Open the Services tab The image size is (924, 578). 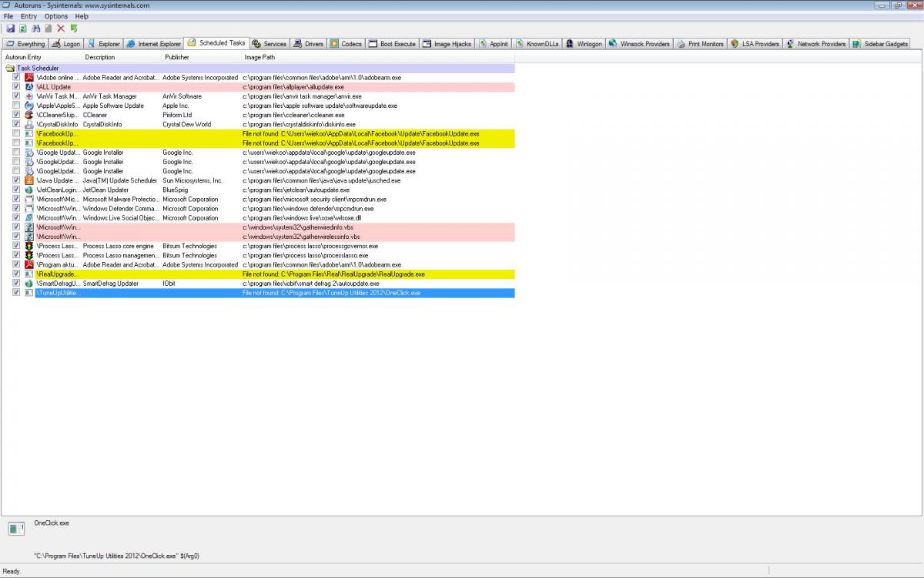pos(269,44)
